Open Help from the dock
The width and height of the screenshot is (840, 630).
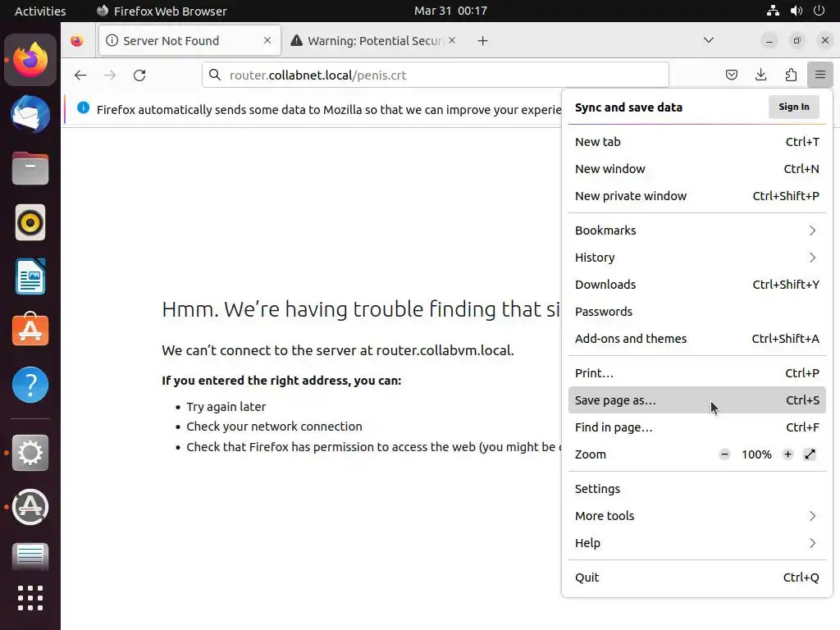point(30,385)
